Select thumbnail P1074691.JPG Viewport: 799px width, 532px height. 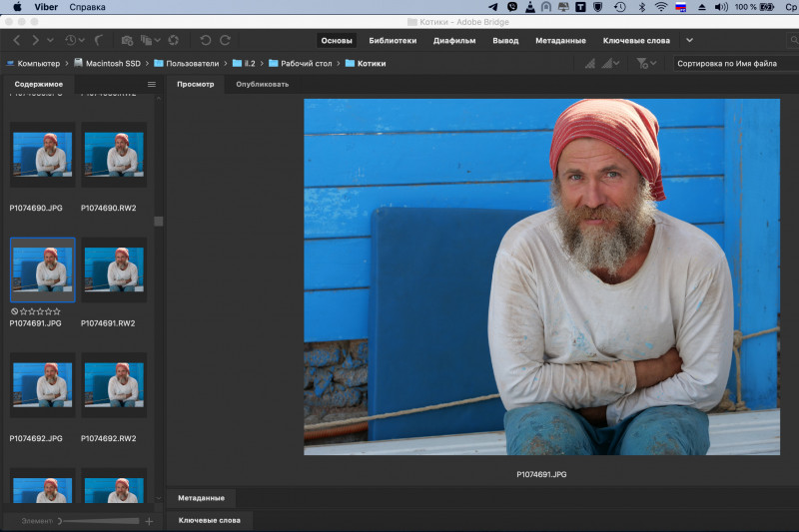(x=43, y=269)
